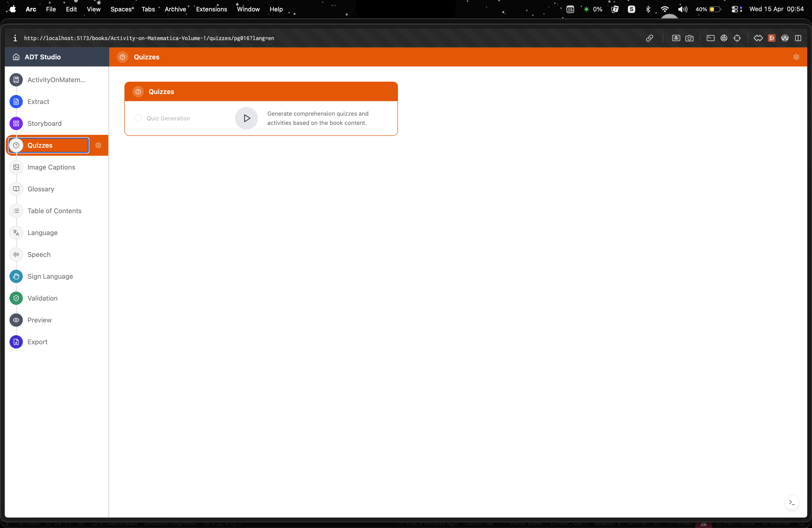Go to ADT Studio home label
This screenshot has width=812, height=528.
43,57
